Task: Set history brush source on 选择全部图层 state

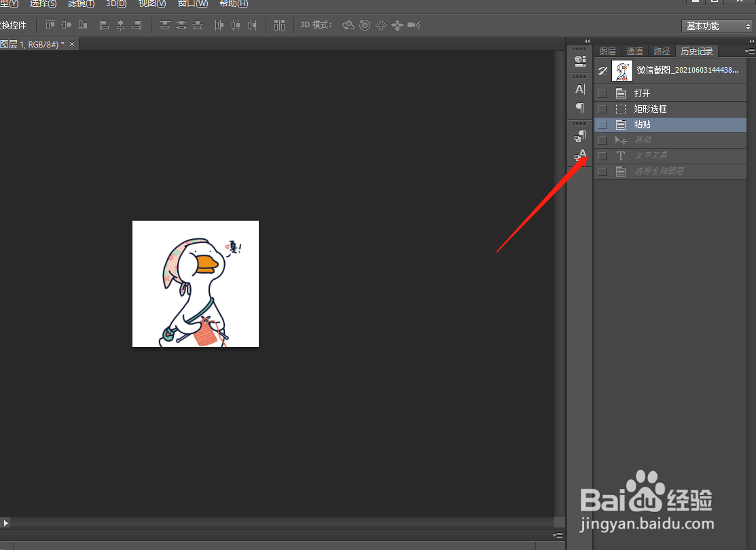Action: tap(602, 172)
